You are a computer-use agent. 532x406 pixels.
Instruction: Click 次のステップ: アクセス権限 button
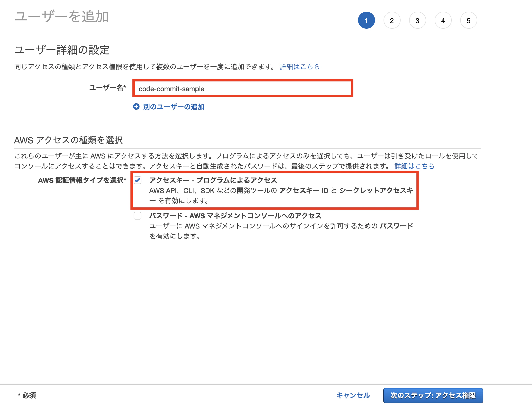[x=433, y=395]
